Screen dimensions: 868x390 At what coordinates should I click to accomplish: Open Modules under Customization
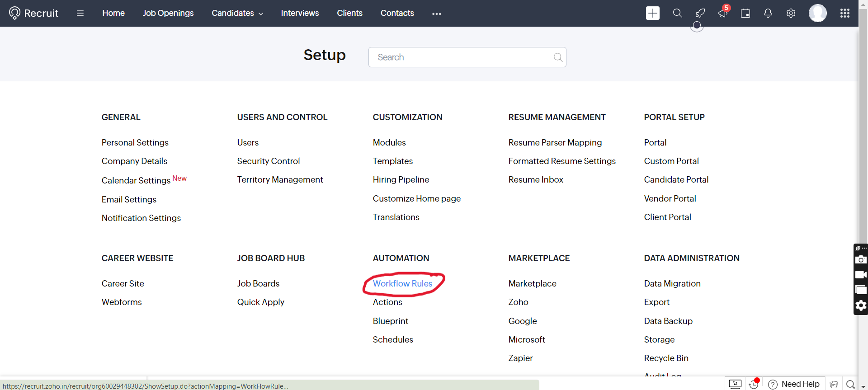coord(389,142)
